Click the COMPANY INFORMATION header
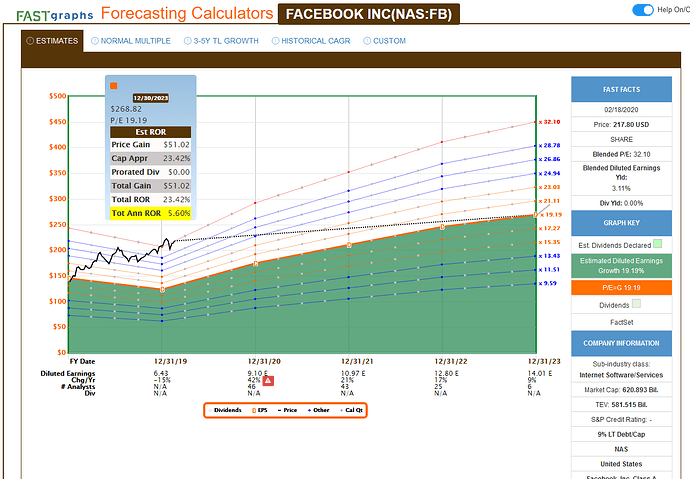 (x=621, y=343)
